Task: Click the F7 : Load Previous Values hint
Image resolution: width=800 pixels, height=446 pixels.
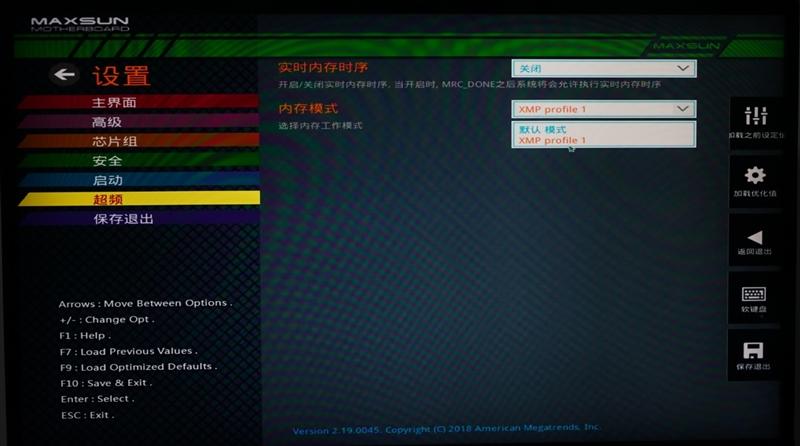Action: (x=128, y=351)
